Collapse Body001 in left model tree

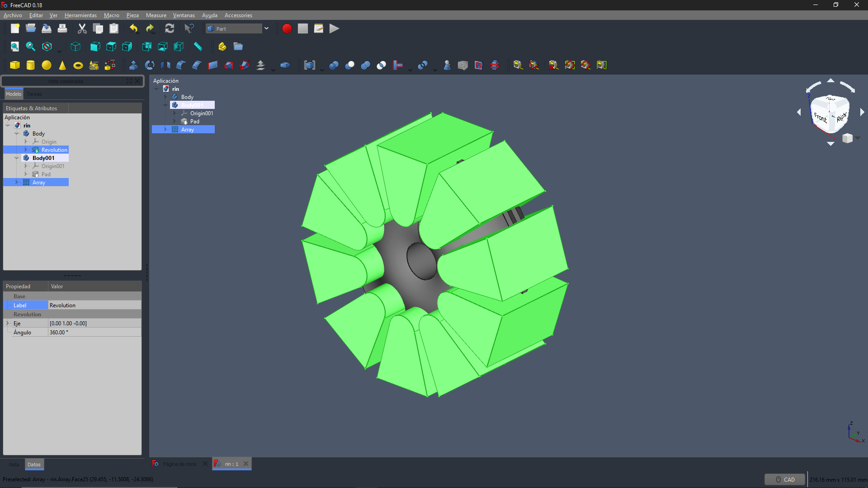(17, 158)
